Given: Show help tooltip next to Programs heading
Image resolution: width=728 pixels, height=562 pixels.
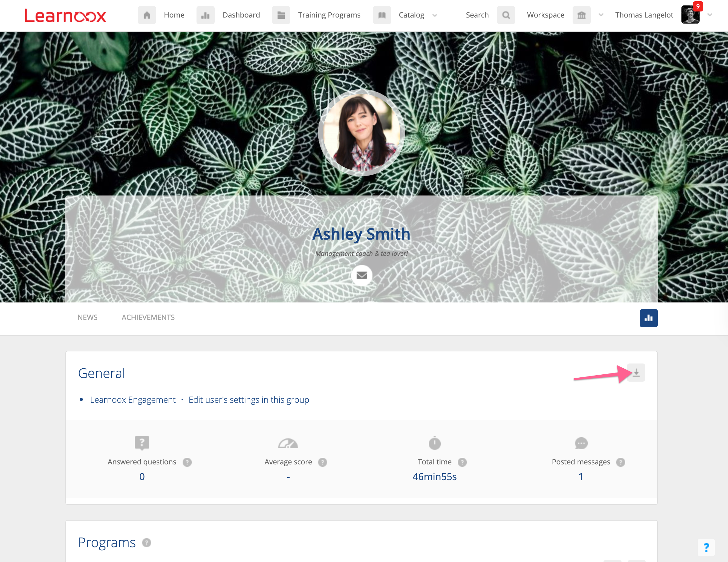Looking at the screenshot, I should (147, 543).
